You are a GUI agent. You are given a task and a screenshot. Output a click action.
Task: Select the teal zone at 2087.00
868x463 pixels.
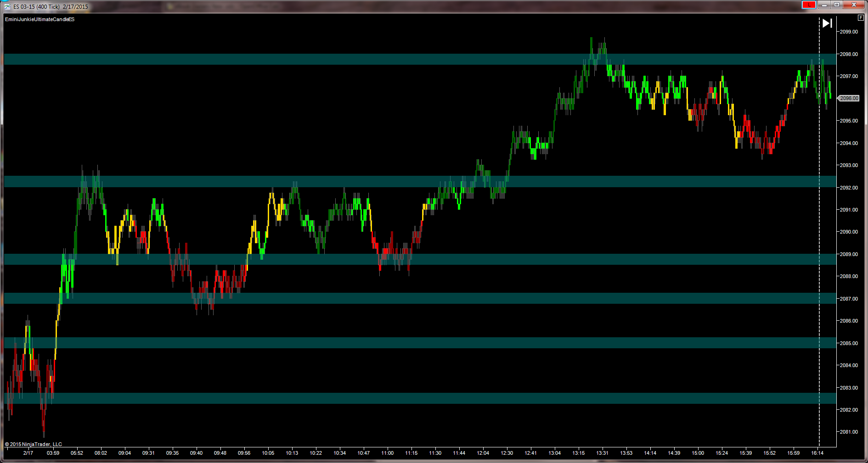click(420, 298)
